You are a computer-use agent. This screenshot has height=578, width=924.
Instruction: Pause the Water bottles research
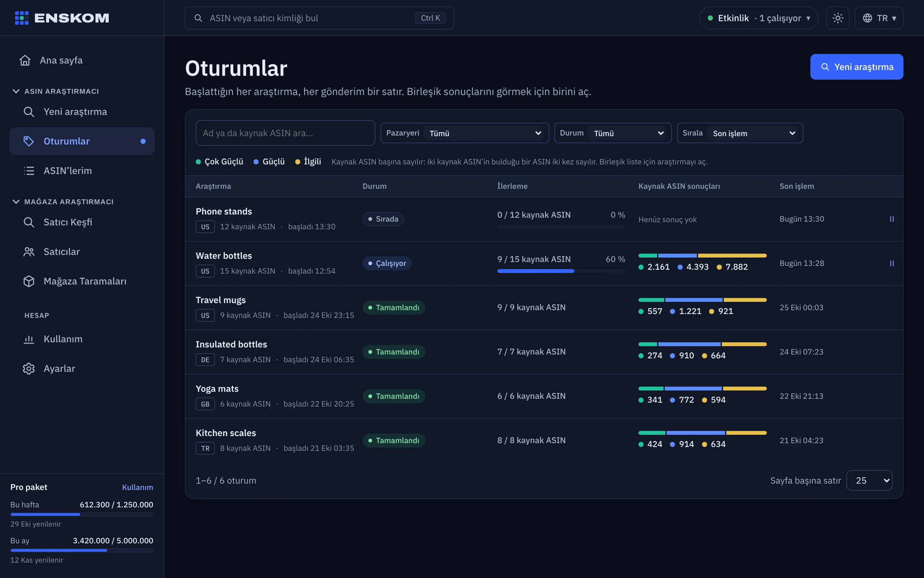[x=892, y=263]
